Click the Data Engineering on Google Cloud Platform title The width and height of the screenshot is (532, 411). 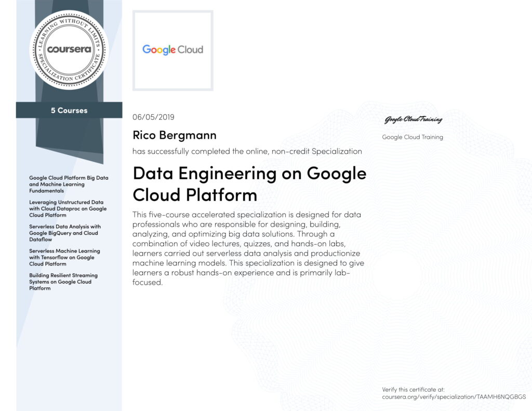(x=249, y=183)
